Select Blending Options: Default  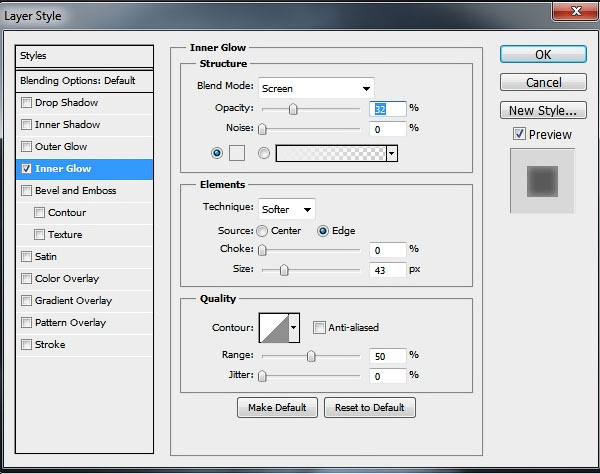pos(84,81)
